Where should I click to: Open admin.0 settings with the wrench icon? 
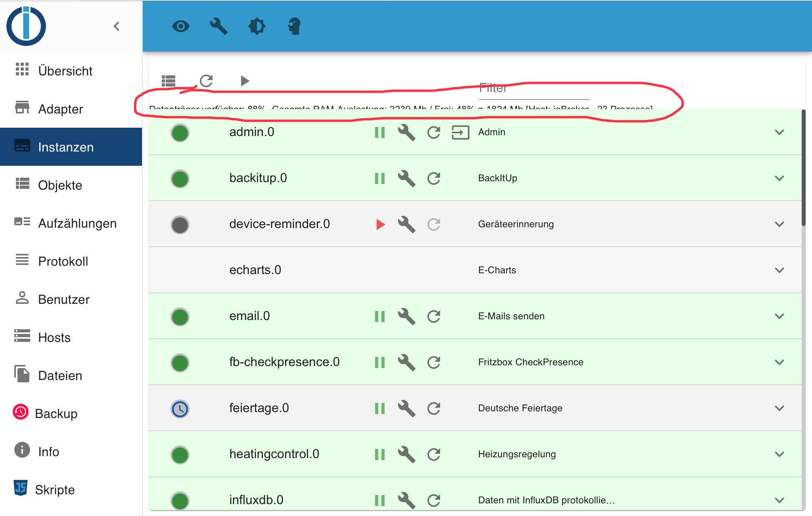(407, 133)
